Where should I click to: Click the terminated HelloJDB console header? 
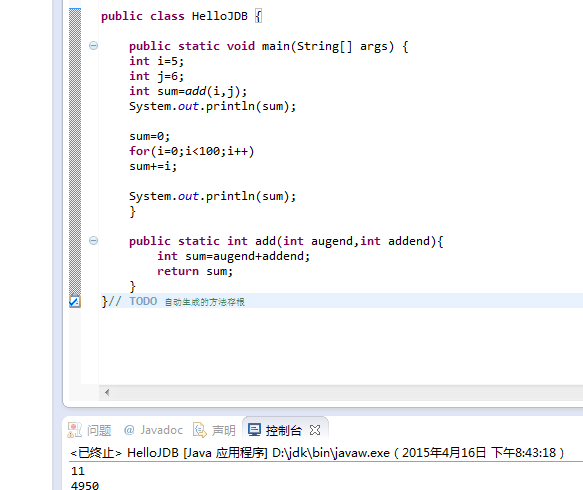click(x=317, y=453)
